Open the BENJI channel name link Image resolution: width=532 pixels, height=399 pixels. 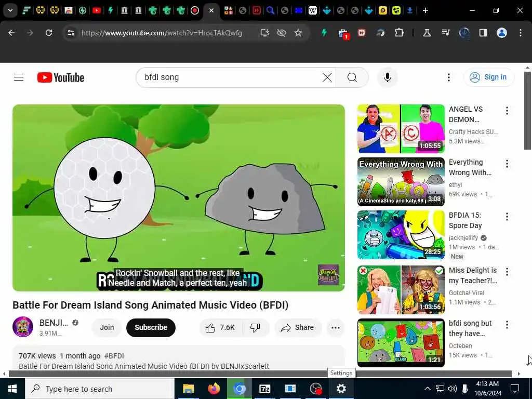[54, 323]
